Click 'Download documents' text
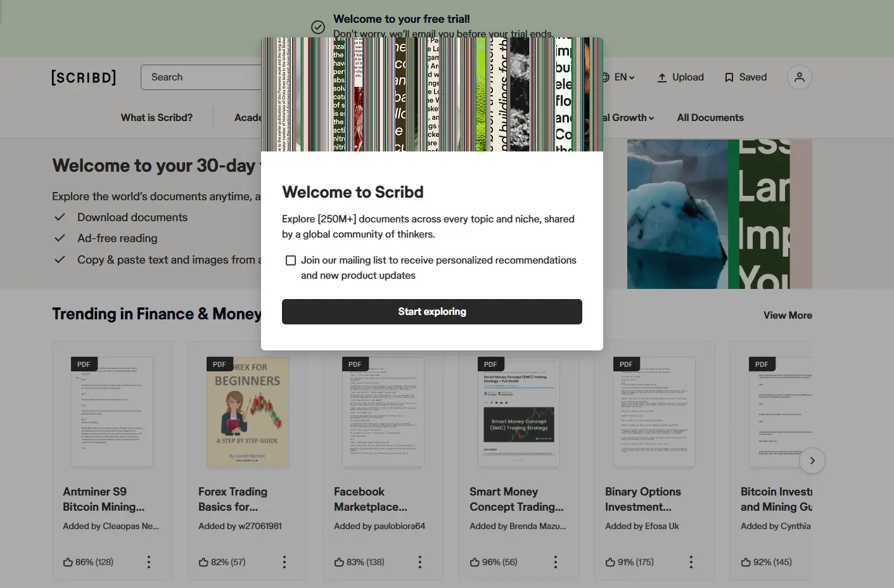This screenshot has width=894, height=588. tap(132, 217)
